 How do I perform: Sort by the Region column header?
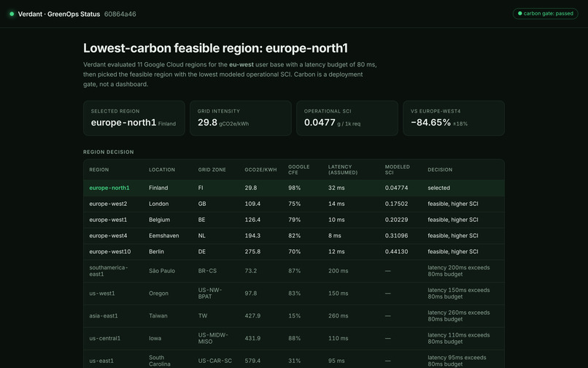click(x=99, y=169)
